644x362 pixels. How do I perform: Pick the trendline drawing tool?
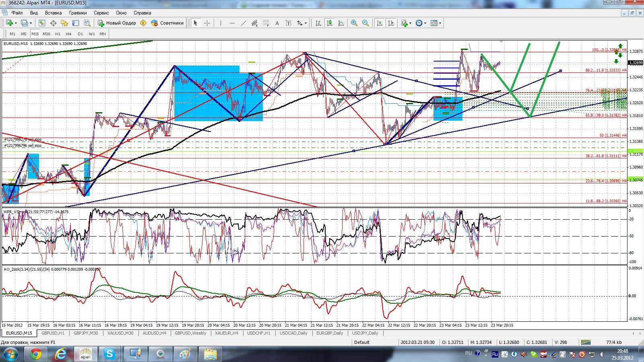coord(243,23)
